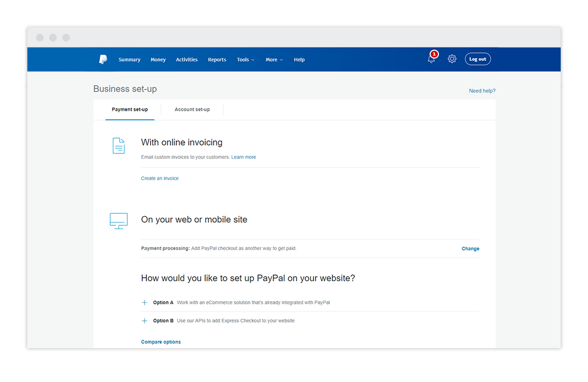
Task: Click Email custom invoices description text
Action: (185, 157)
